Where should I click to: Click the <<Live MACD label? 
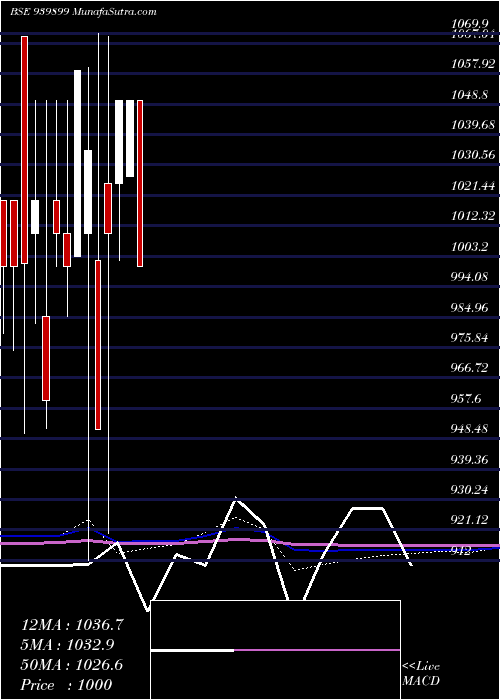(421, 674)
